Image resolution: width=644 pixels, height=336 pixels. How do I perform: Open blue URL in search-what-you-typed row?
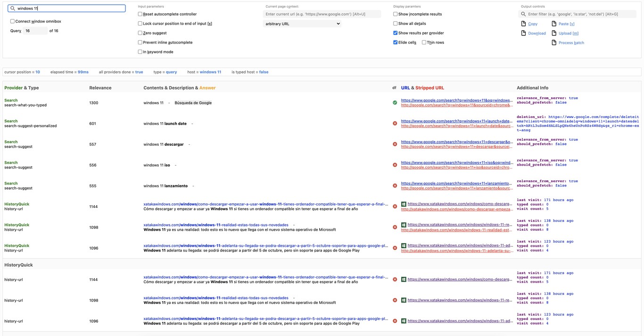click(x=457, y=100)
